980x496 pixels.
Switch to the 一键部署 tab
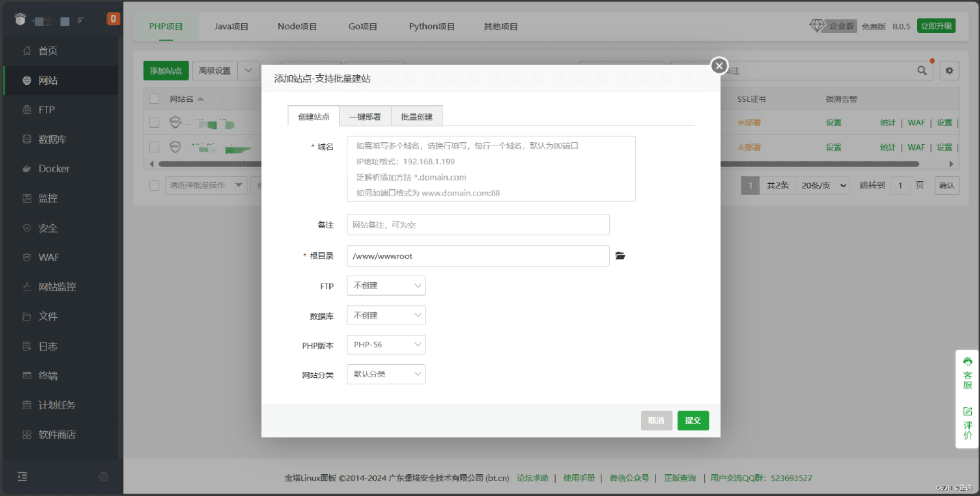(x=365, y=117)
